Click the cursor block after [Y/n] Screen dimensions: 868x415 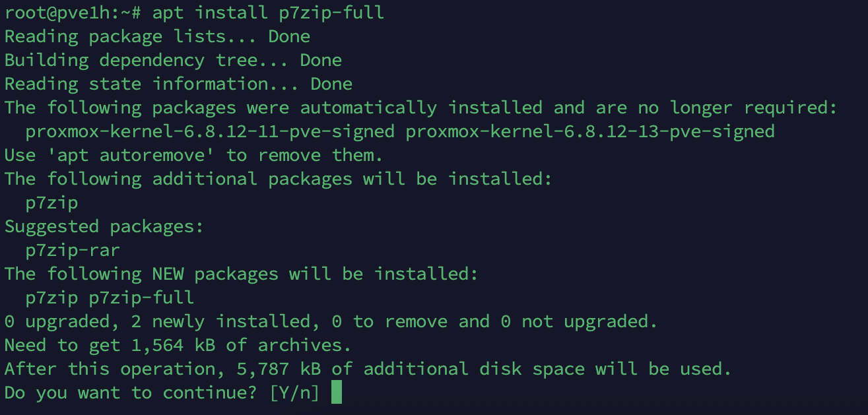click(x=337, y=393)
